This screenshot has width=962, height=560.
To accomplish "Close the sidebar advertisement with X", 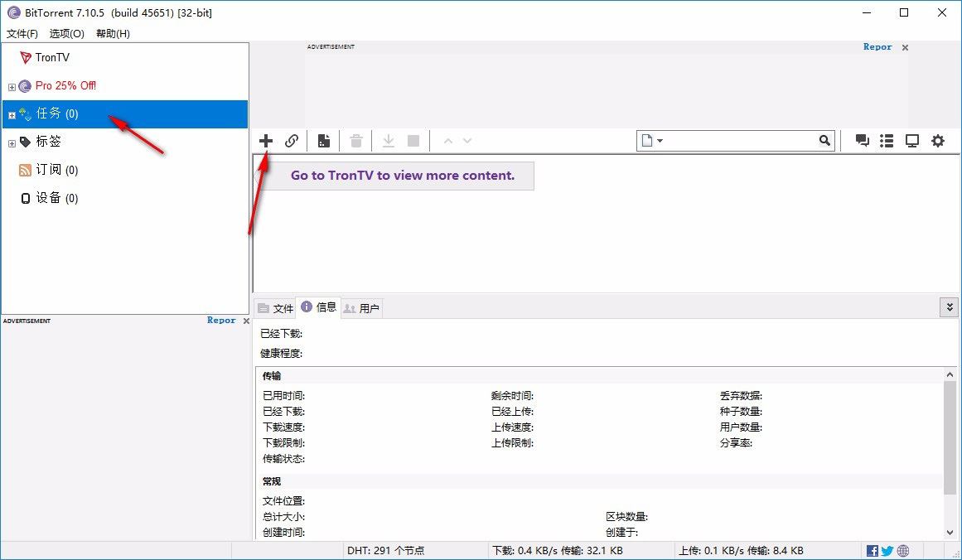I will (x=246, y=321).
